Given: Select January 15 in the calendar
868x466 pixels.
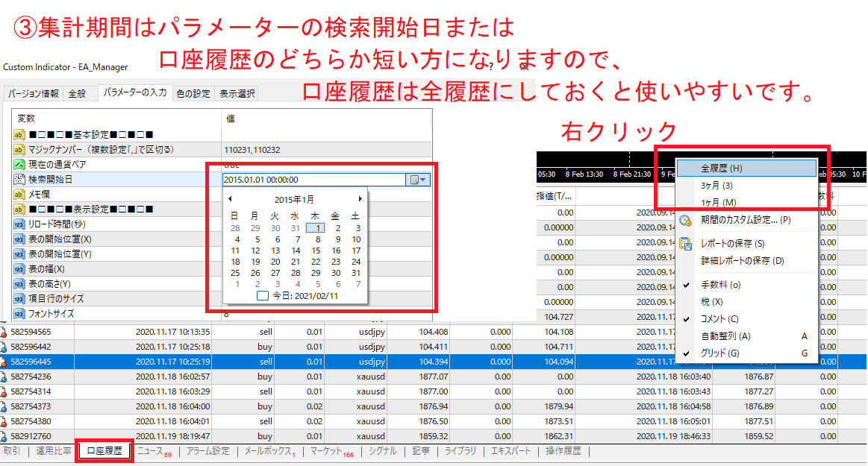Looking at the screenshot, I should coord(316,251).
